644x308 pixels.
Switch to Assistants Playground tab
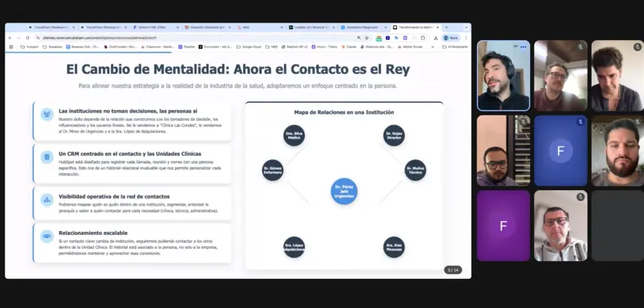tap(364, 27)
